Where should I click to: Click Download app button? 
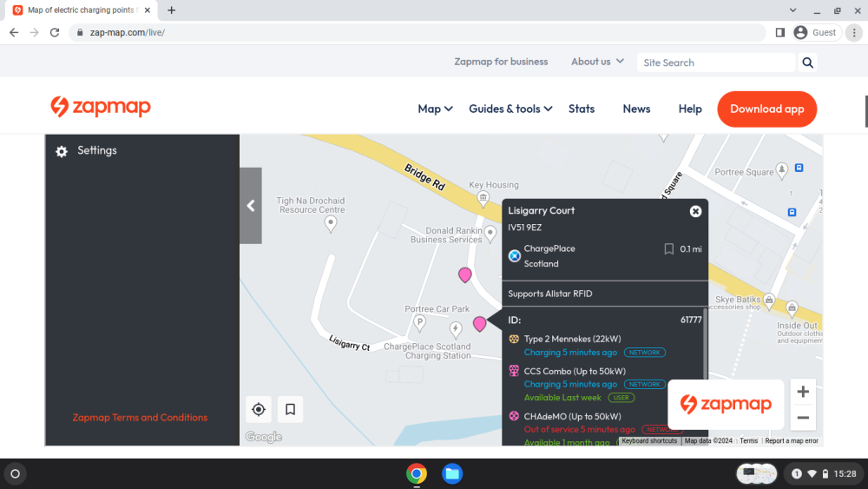(766, 109)
